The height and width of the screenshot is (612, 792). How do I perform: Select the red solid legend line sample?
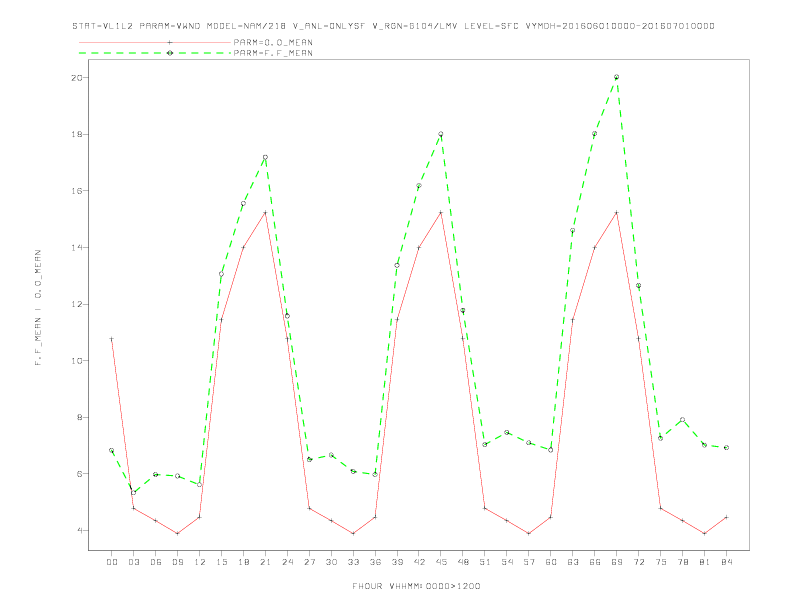[x=155, y=42]
